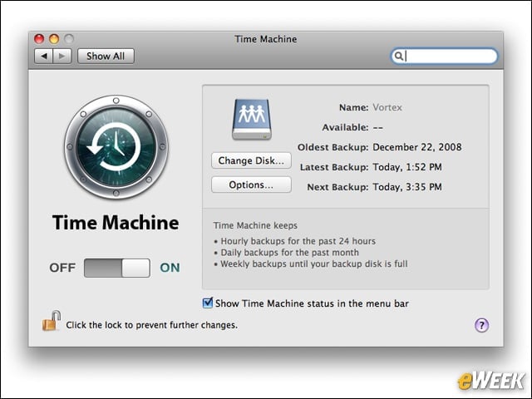
Task: Click Weekly backups until disk is full text
Action: tap(314, 264)
